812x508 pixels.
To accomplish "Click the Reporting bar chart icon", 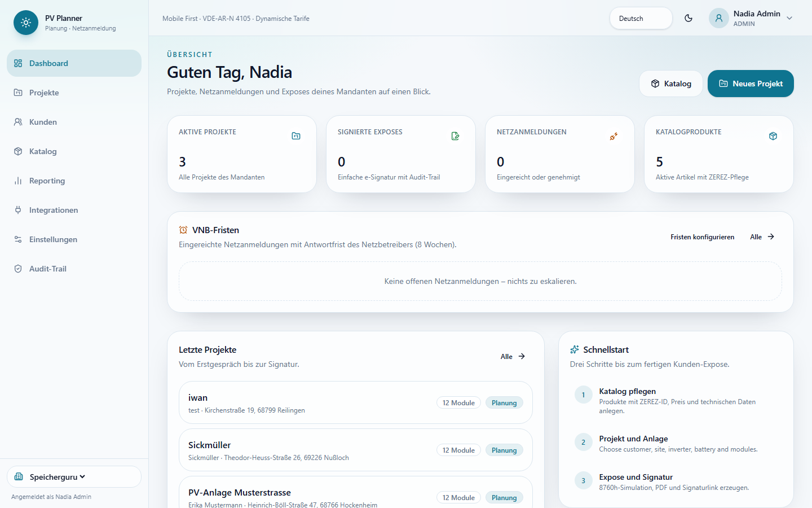I will click(18, 181).
